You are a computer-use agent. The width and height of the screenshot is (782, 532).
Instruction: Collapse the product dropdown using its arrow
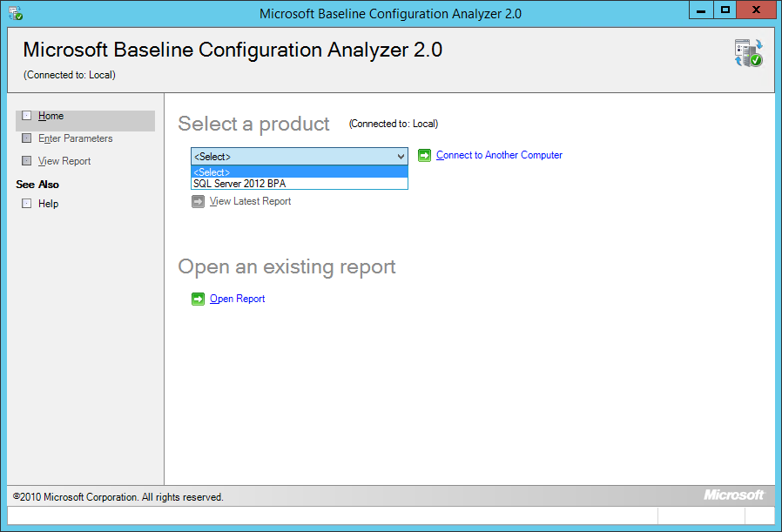(401, 157)
